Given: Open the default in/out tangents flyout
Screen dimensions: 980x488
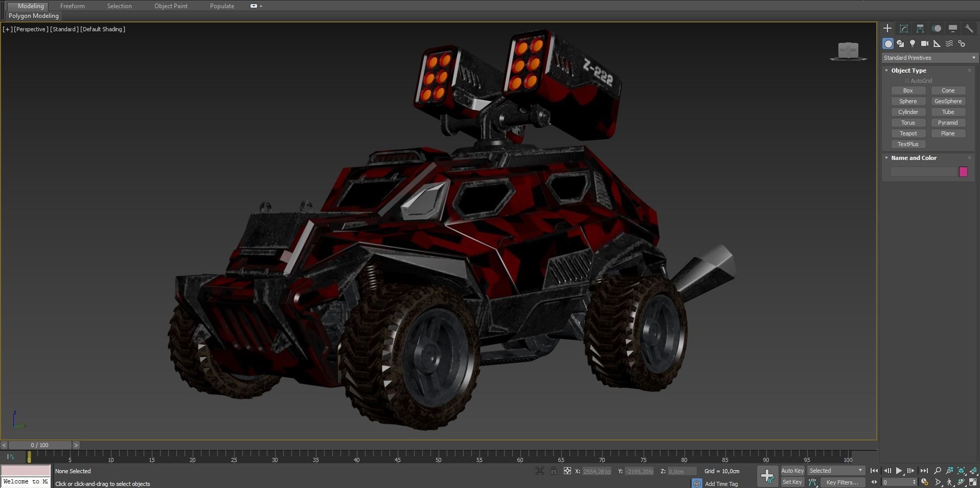Looking at the screenshot, I should pyautogui.click(x=813, y=482).
